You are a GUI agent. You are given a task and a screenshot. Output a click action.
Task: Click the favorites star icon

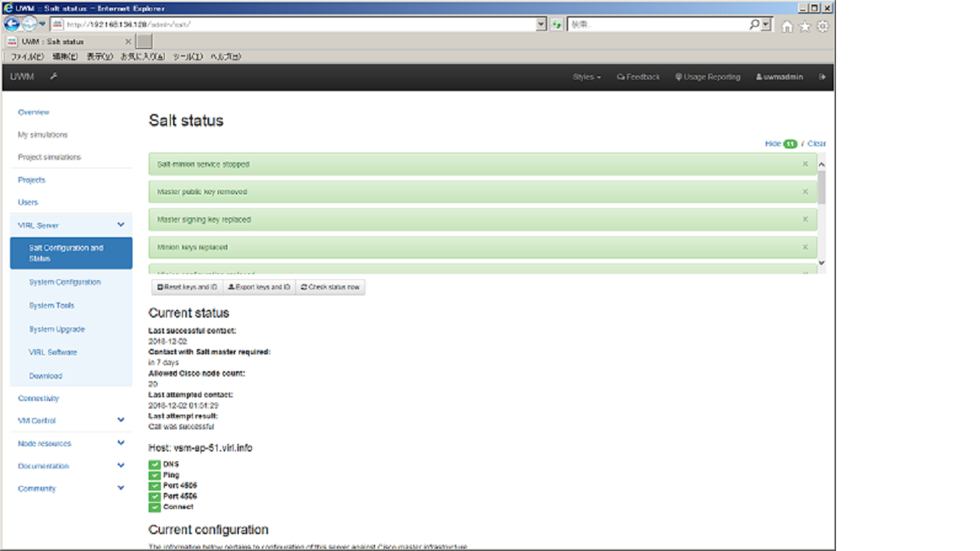pos(805,26)
